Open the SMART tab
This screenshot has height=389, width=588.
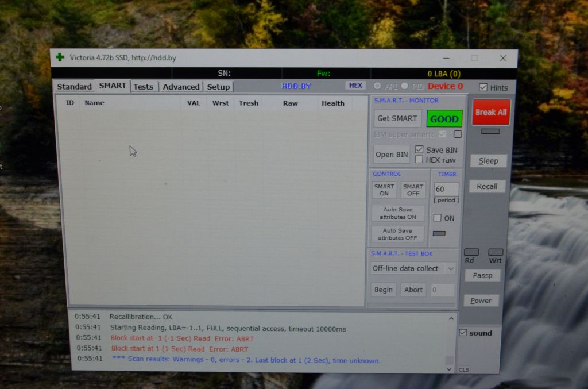(113, 86)
